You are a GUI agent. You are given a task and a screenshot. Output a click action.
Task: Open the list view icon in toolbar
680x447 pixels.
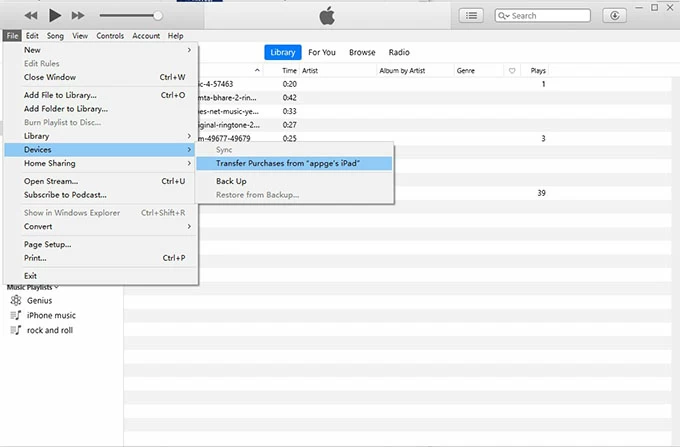click(472, 16)
